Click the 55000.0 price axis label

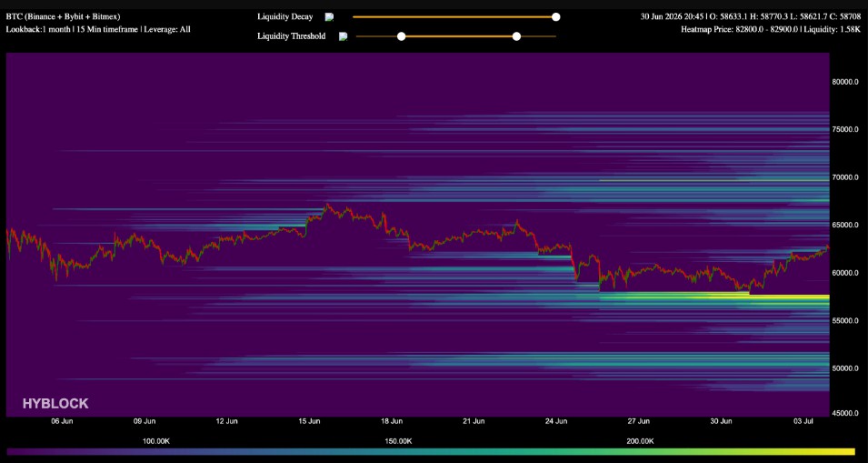coord(845,321)
